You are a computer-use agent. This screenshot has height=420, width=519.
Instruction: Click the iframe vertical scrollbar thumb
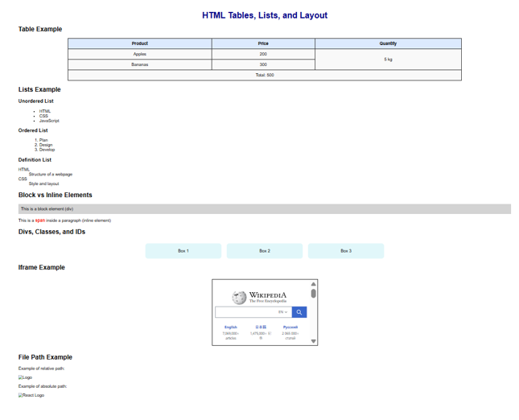(314, 294)
